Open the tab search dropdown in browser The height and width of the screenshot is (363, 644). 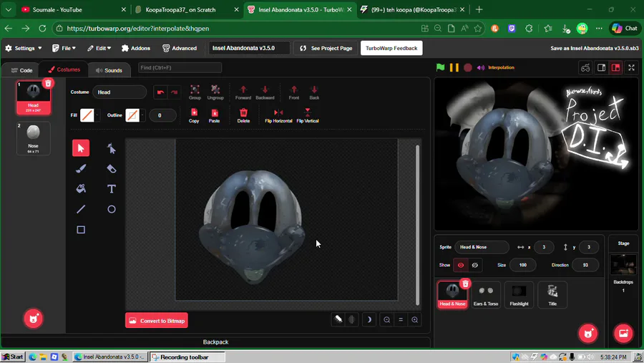8,9
